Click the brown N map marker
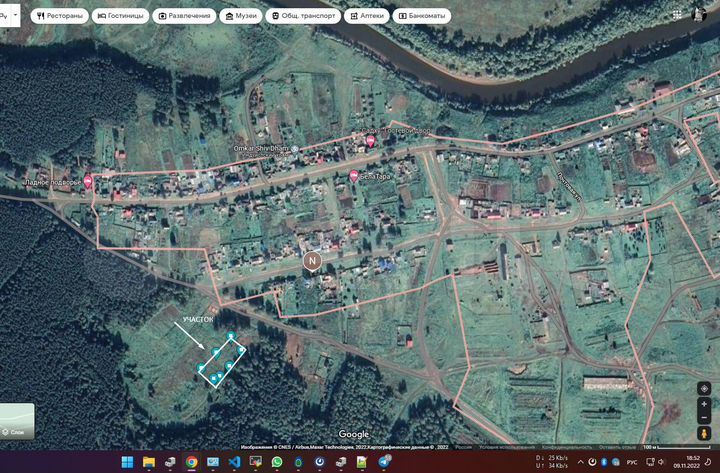The width and height of the screenshot is (720, 473). pos(312,261)
